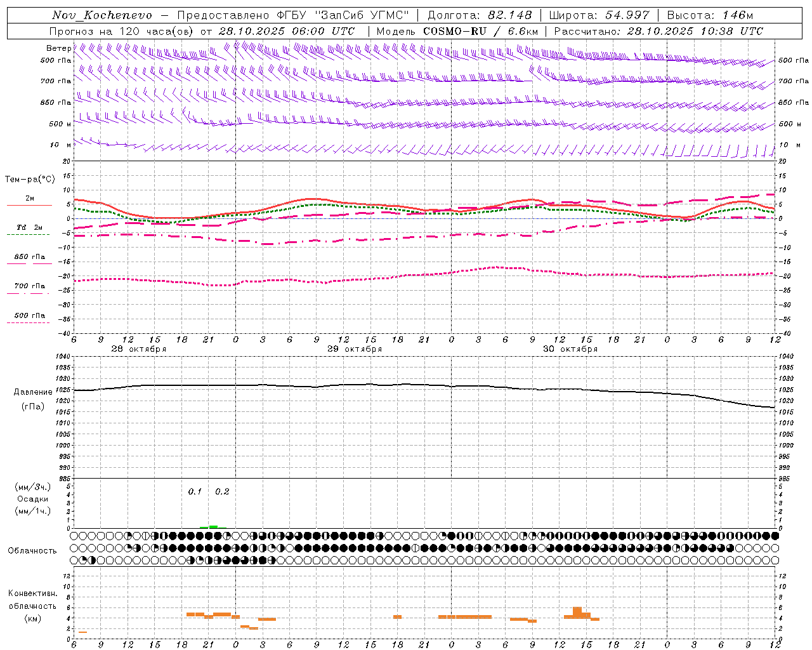
Task: Click the 29 октября date label
Action: [355, 349]
